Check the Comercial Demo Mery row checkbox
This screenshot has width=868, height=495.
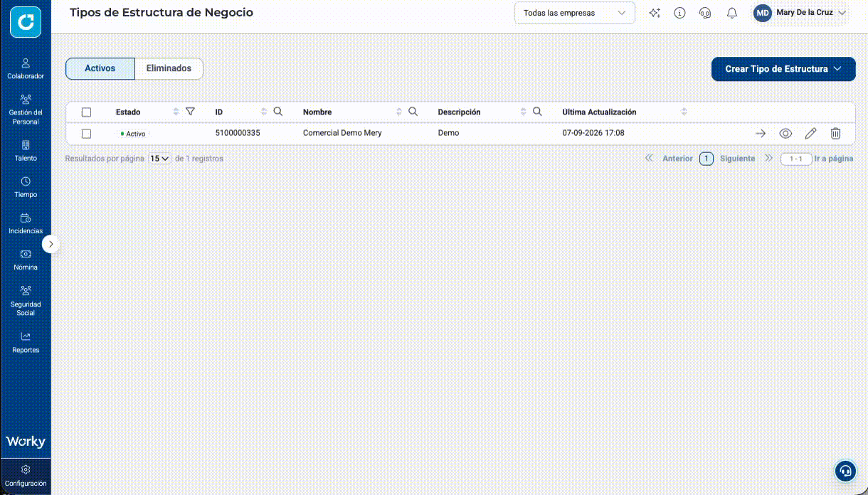(x=86, y=133)
